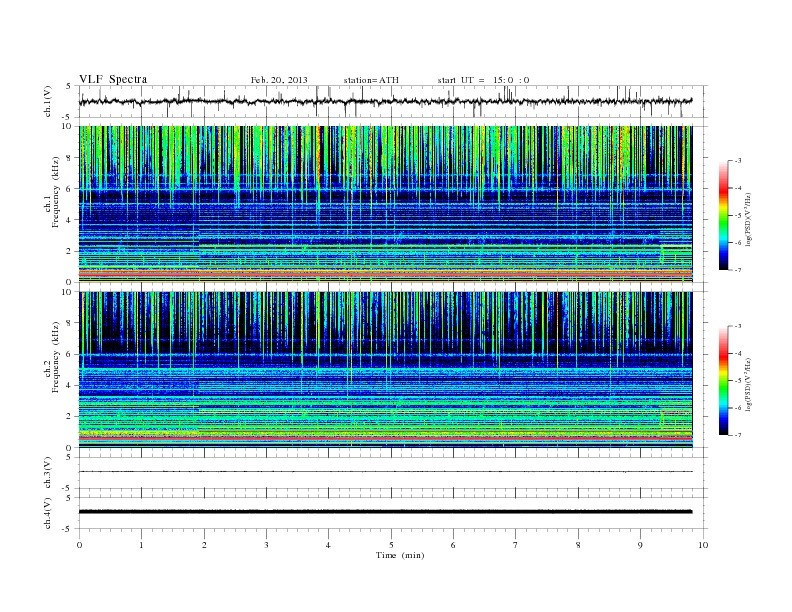
Task: Click the ch.1 spectrogram color scale bar
Action: point(724,215)
